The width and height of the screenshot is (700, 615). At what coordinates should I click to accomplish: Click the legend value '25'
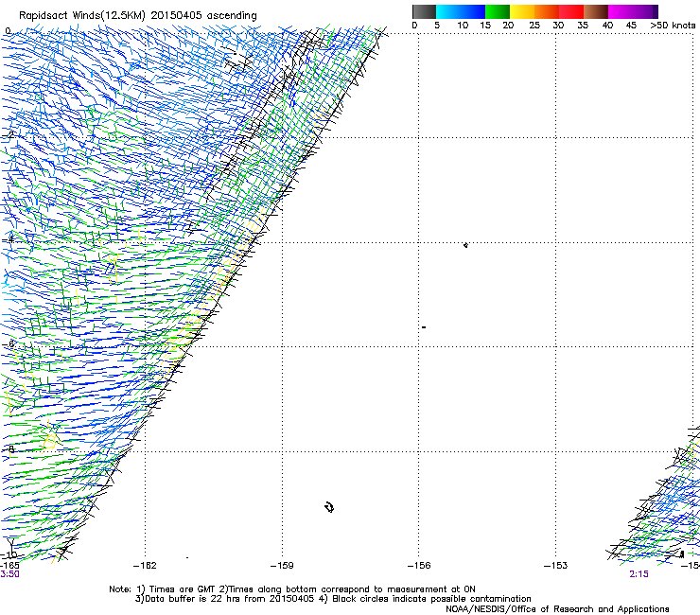[x=534, y=25]
